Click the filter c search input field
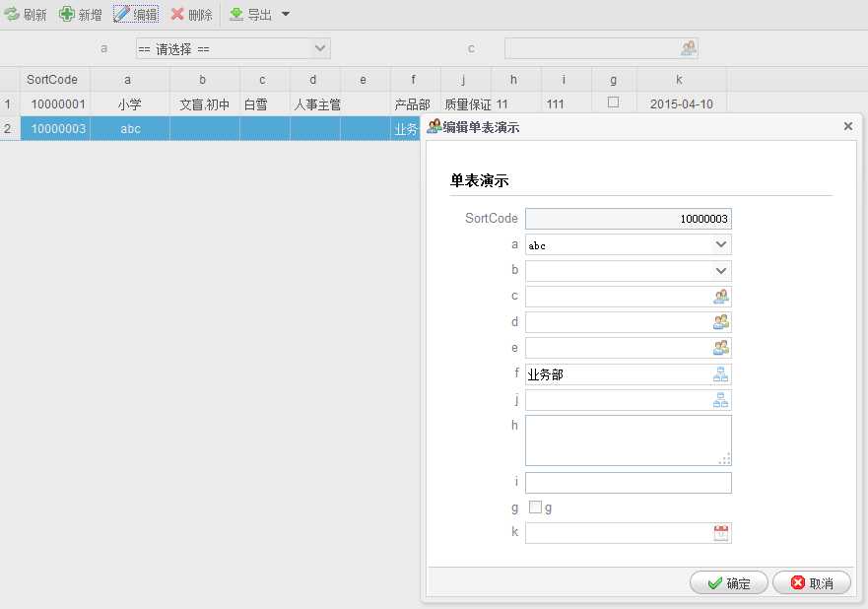The height and width of the screenshot is (609, 868). [601, 48]
